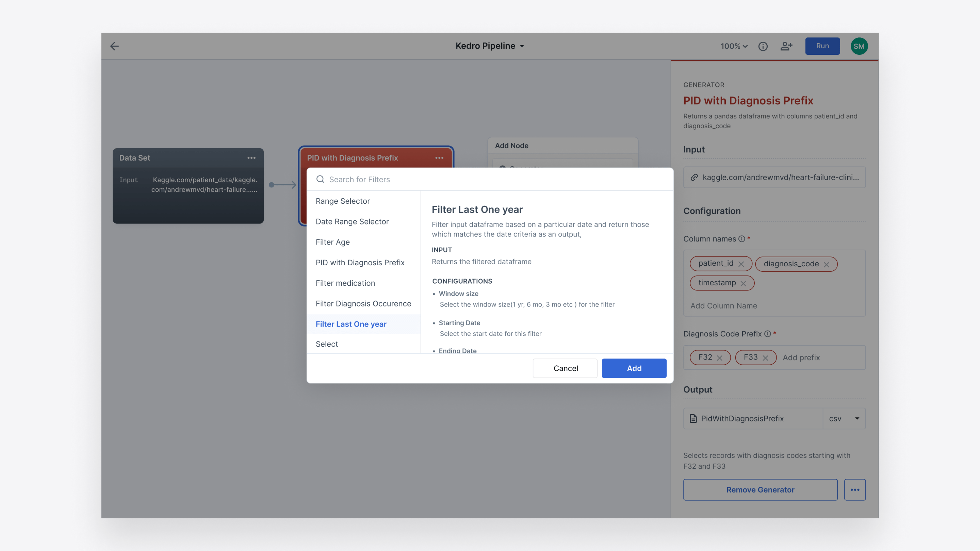Open the SM user avatar
This screenshot has height=551, width=980.
click(x=859, y=46)
